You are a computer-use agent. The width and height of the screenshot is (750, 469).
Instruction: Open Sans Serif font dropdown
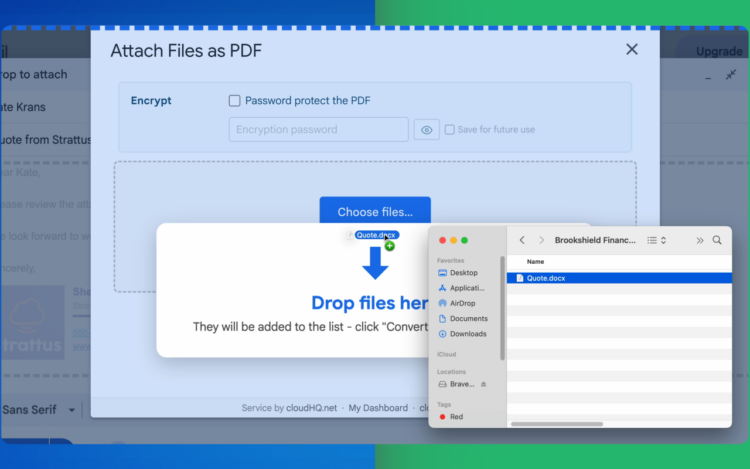pos(39,410)
